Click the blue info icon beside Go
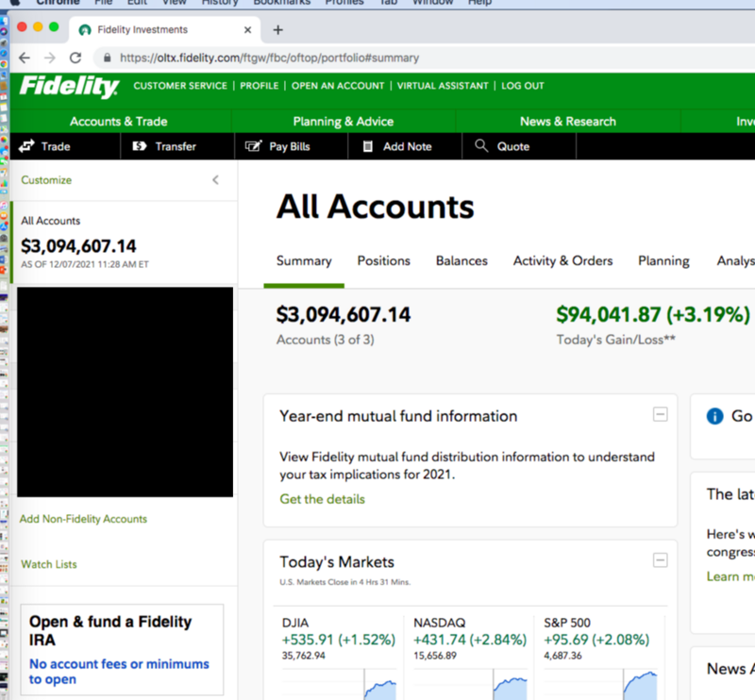 coord(714,416)
